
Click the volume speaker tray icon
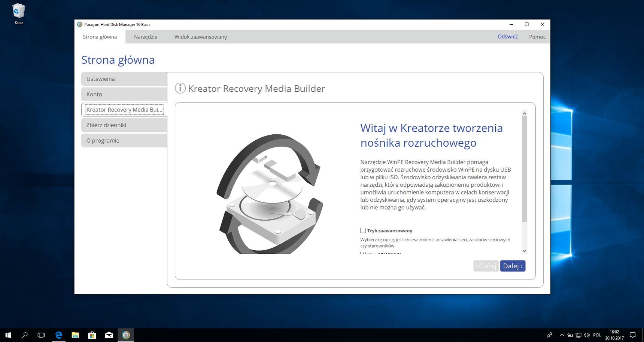pyautogui.click(x=587, y=335)
